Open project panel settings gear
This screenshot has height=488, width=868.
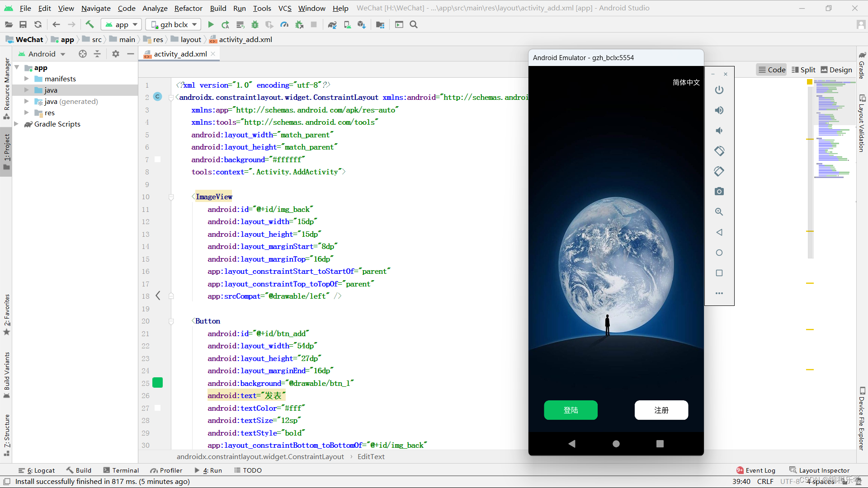point(116,54)
